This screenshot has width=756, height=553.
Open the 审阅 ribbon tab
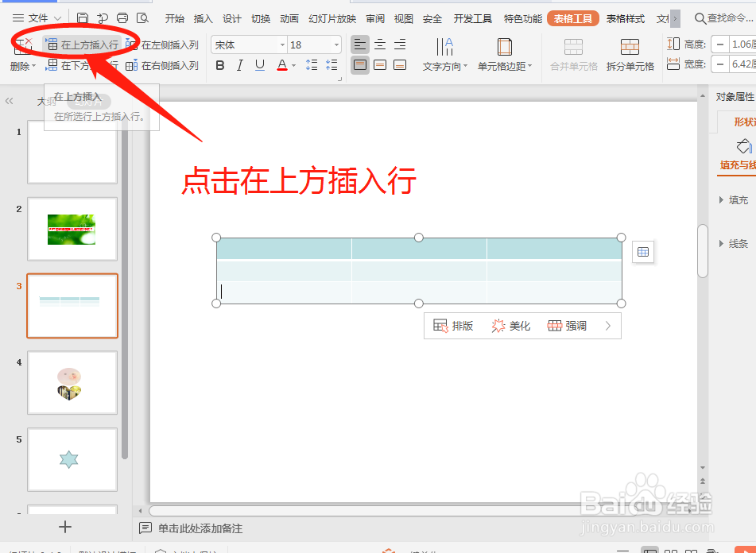(375, 19)
